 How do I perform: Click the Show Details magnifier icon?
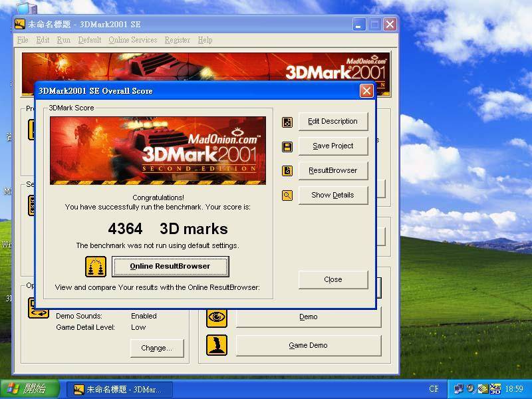pyautogui.click(x=287, y=196)
